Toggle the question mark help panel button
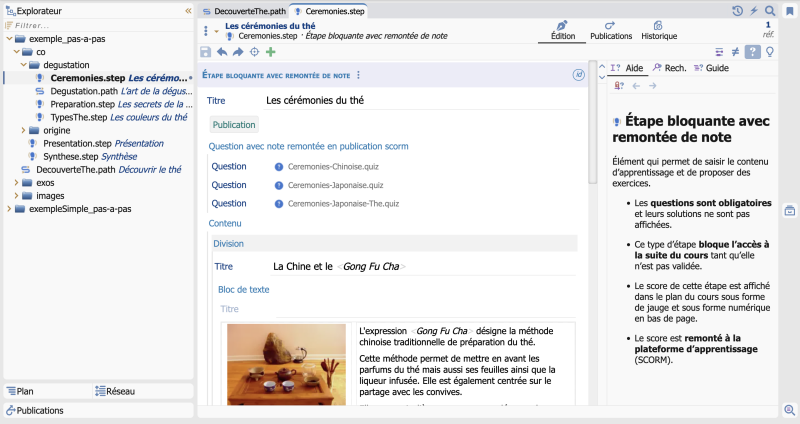 tap(752, 52)
